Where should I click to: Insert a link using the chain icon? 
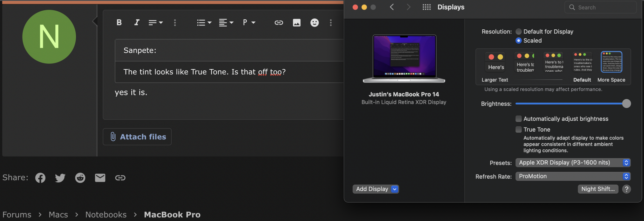coord(279,23)
